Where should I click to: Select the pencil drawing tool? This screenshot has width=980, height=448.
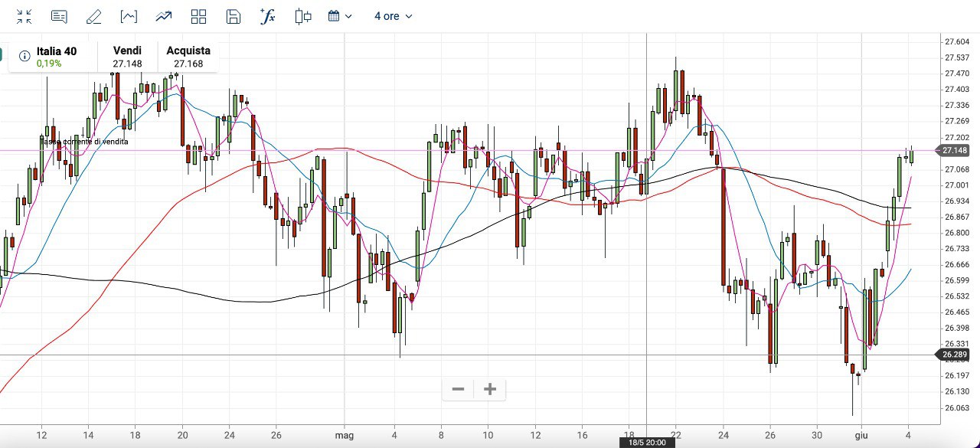coord(93,16)
